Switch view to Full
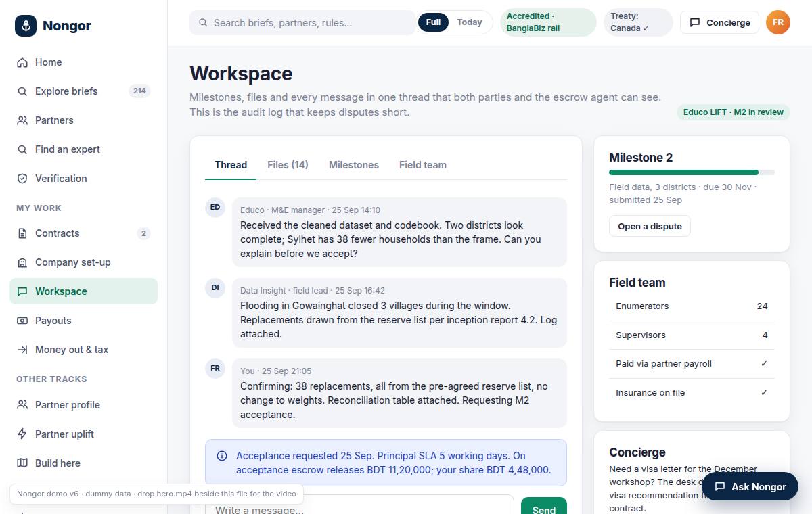 433,22
